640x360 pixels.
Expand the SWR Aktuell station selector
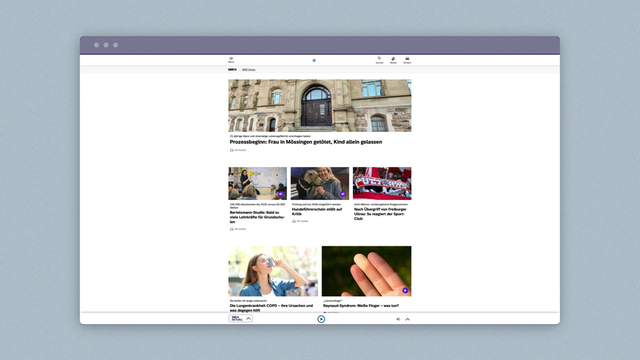tap(240, 318)
